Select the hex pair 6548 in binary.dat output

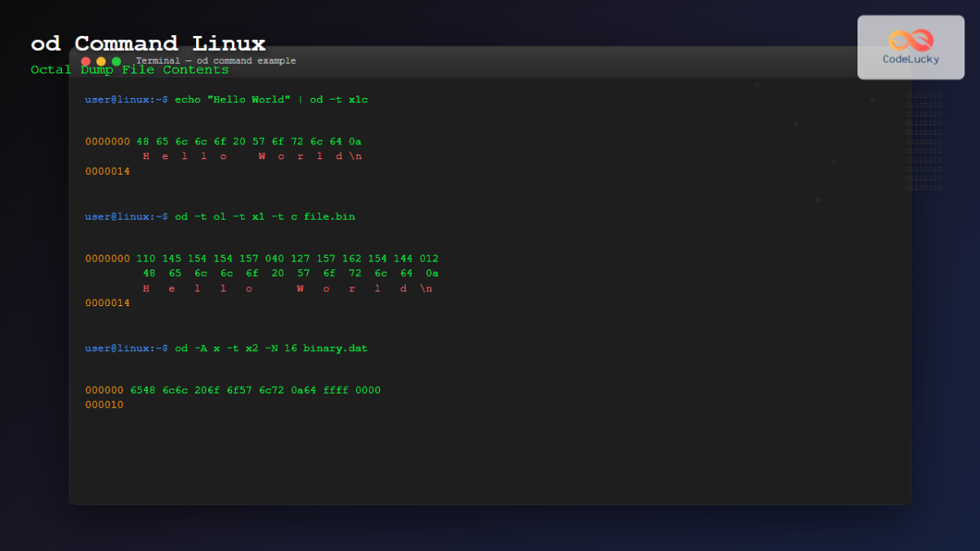143,389
